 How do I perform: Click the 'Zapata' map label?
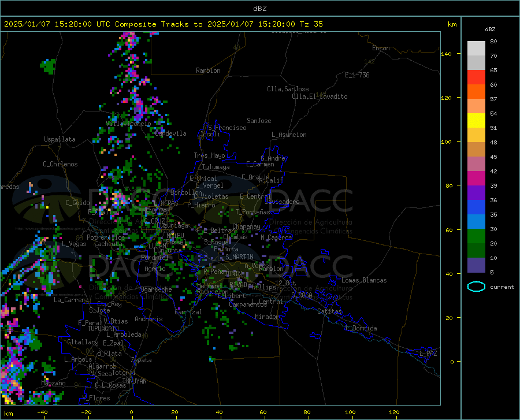tap(142, 360)
